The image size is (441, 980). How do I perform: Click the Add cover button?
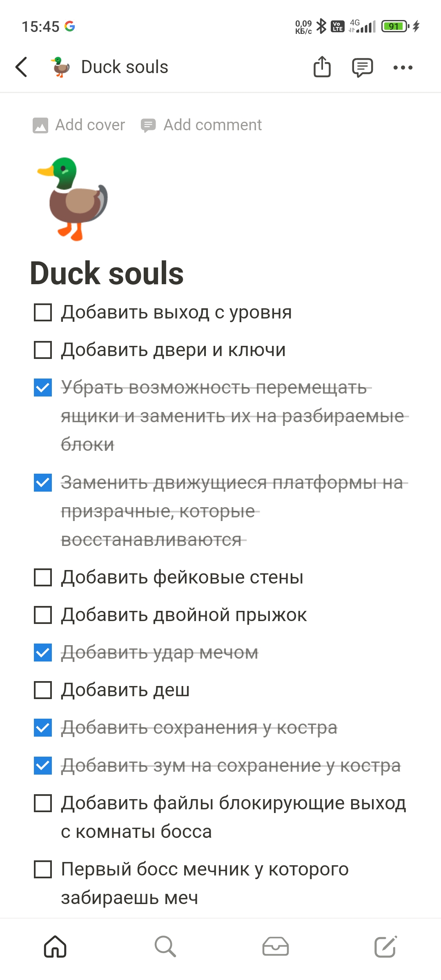coord(79,125)
